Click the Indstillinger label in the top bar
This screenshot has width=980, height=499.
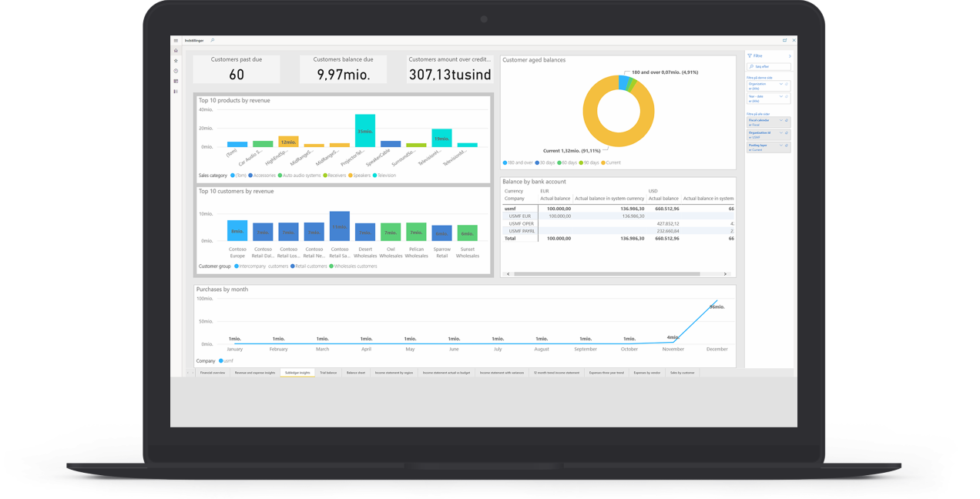point(195,40)
